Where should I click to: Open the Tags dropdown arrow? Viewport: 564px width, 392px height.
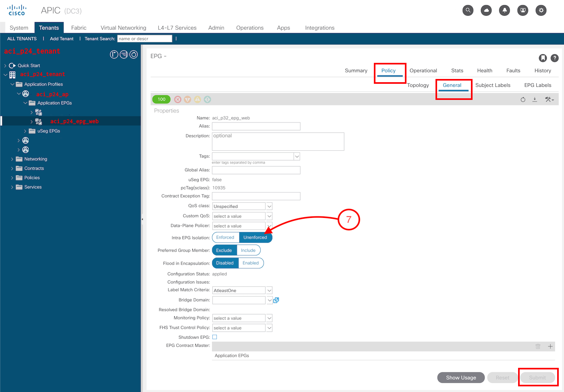[x=297, y=156]
